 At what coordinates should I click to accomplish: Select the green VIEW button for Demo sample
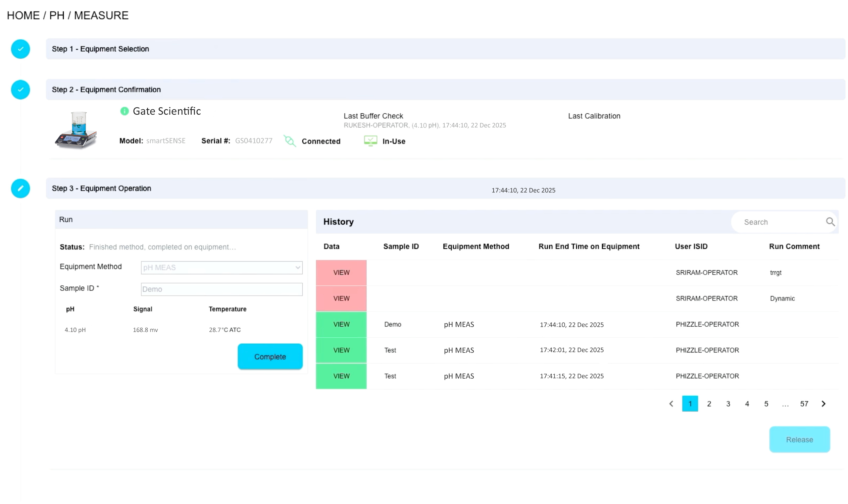point(341,324)
